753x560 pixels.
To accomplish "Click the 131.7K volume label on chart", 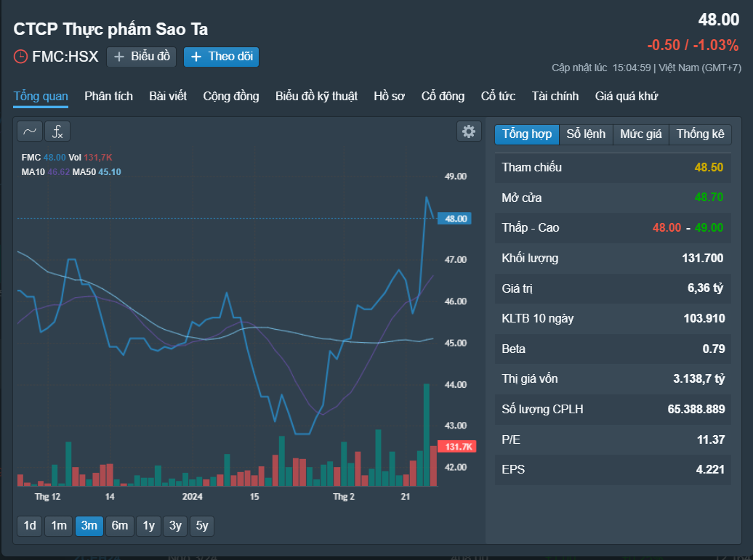I will click(457, 447).
